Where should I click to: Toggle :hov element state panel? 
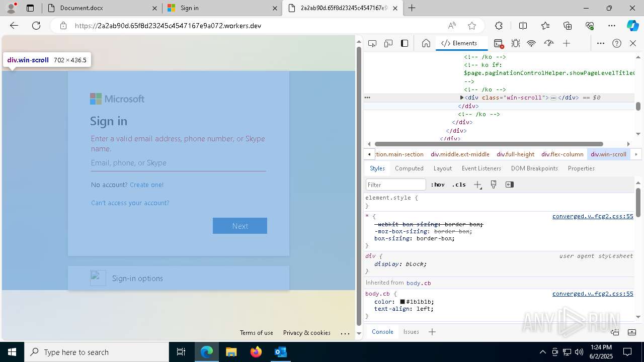(438, 185)
